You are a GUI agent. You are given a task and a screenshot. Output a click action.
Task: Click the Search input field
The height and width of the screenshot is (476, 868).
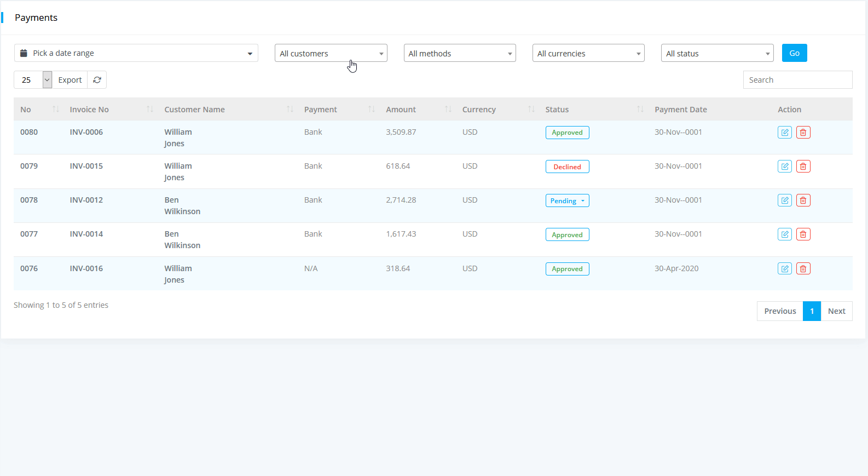tap(797, 80)
